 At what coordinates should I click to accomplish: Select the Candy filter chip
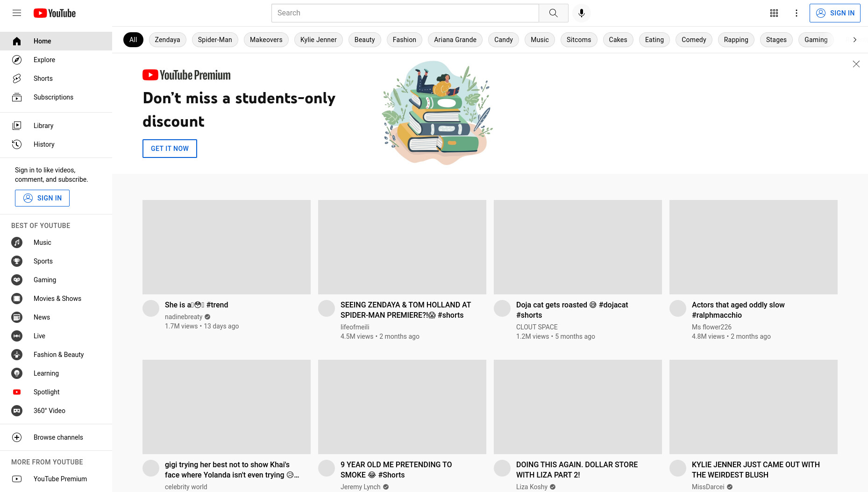504,40
